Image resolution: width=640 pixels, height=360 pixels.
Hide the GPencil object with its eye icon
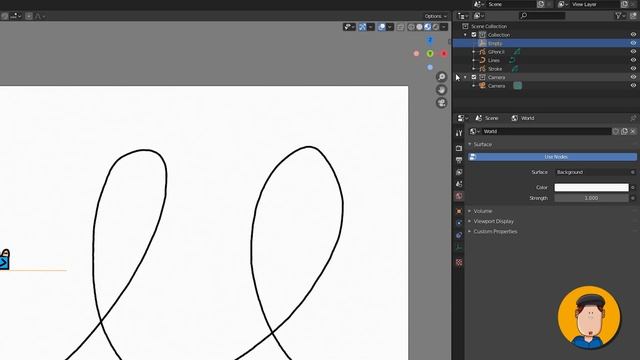click(x=633, y=52)
